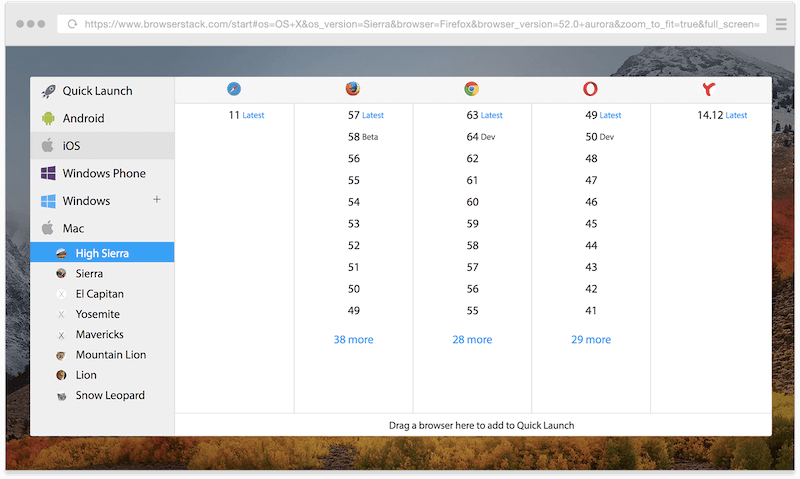This screenshot has width=800, height=479.
Task: Show 29 more Opera versions
Action: tap(591, 340)
